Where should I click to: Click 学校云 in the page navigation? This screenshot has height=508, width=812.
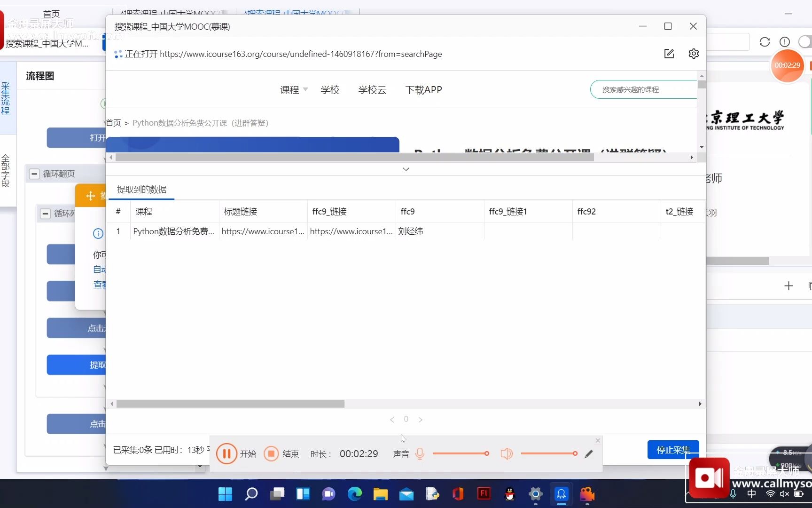372,90
